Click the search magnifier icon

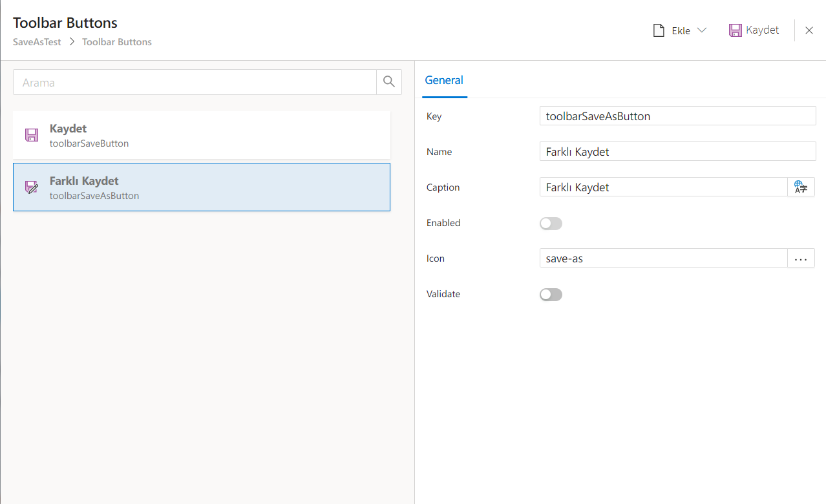point(388,82)
